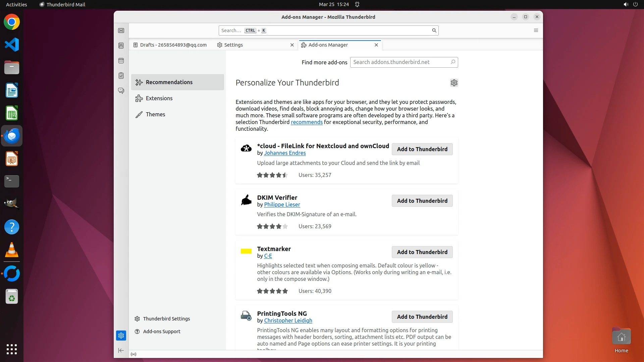644x362 pixels.
Task: Open the Mail space icon
Action: [x=121, y=31]
